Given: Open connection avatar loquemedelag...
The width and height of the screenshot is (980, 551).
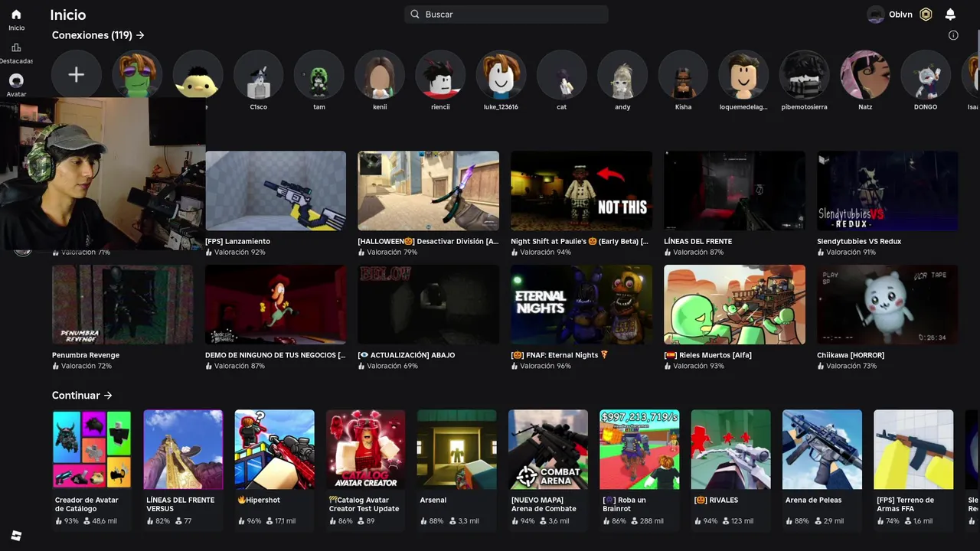Looking at the screenshot, I should [x=743, y=74].
